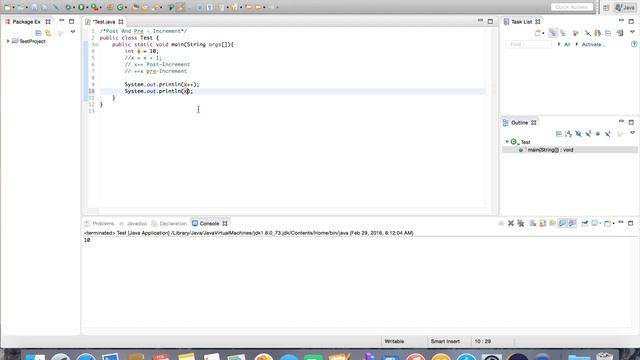640x360 pixels.
Task: Click the New Java Class green C icon
Action: point(120,7)
